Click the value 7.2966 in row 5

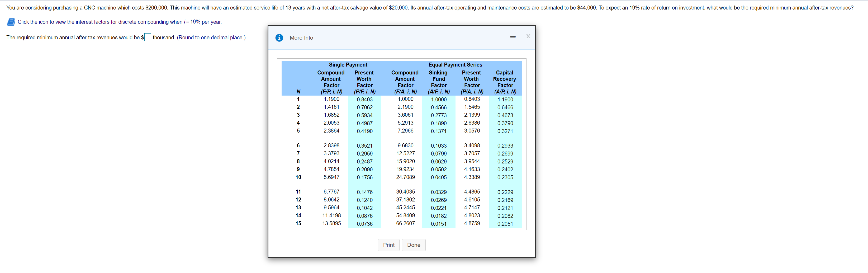pos(405,131)
